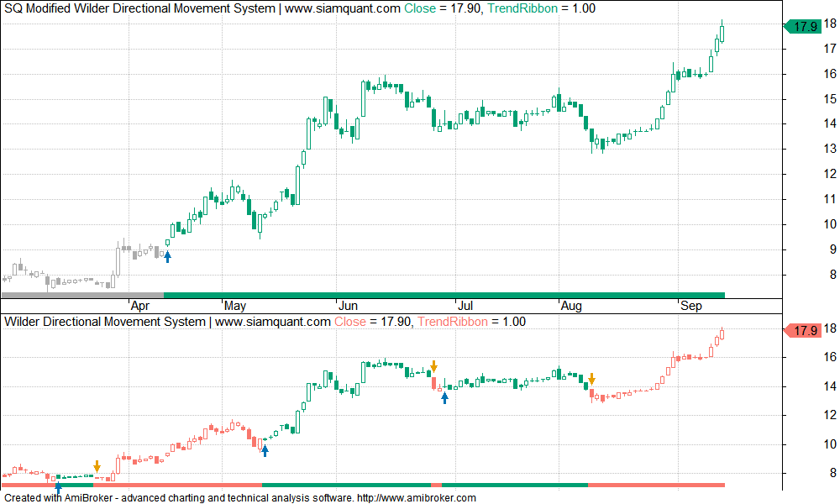Click blue buy arrow on lower chart's bottom ribbon
The width and height of the screenshot is (840, 504).
click(58, 486)
